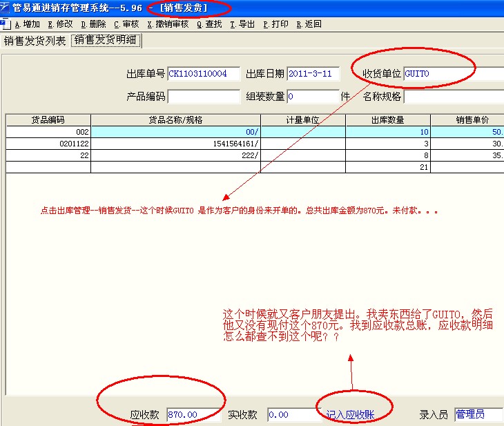Click the 出库数量 cell showing 10

pyautogui.click(x=388, y=132)
